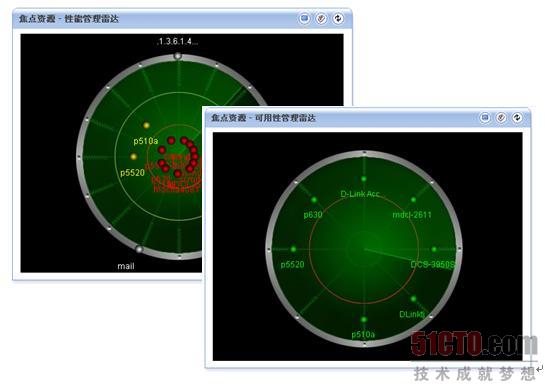This screenshot has height=390, width=545.
Task: Click yellow node above p510a in performance radar
Action: pyautogui.click(x=146, y=125)
